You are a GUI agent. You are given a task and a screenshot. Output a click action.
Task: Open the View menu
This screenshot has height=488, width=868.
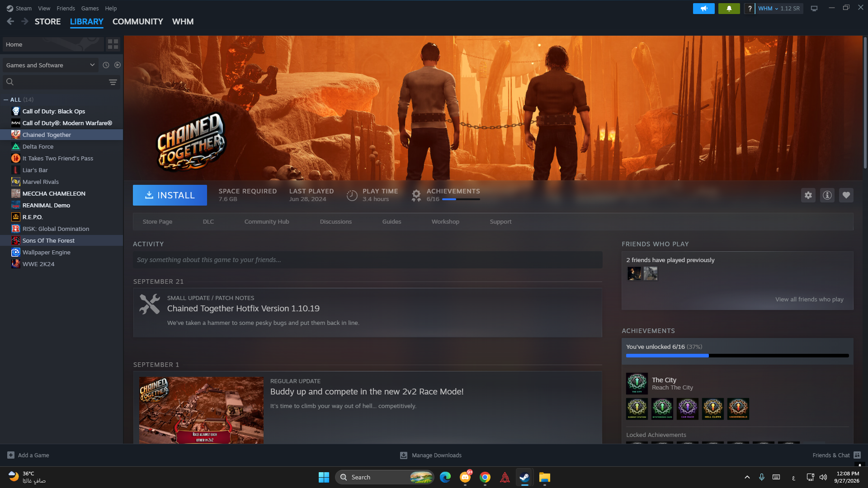[x=44, y=9]
